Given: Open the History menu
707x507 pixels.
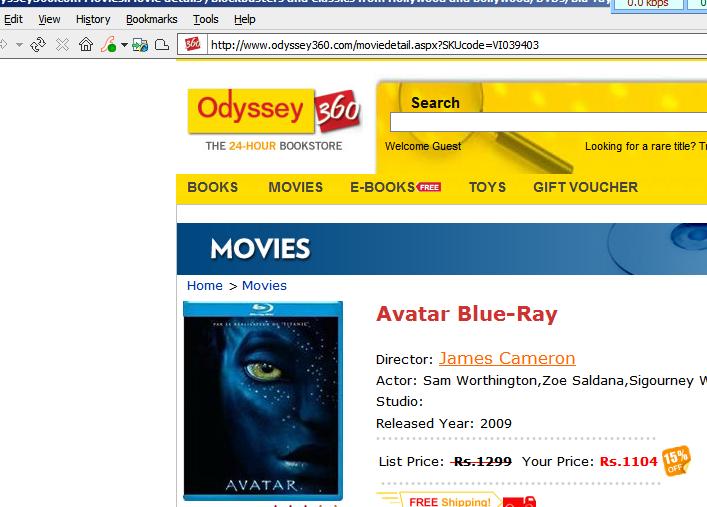Looking at the screenshot, I should click(93, 19).
